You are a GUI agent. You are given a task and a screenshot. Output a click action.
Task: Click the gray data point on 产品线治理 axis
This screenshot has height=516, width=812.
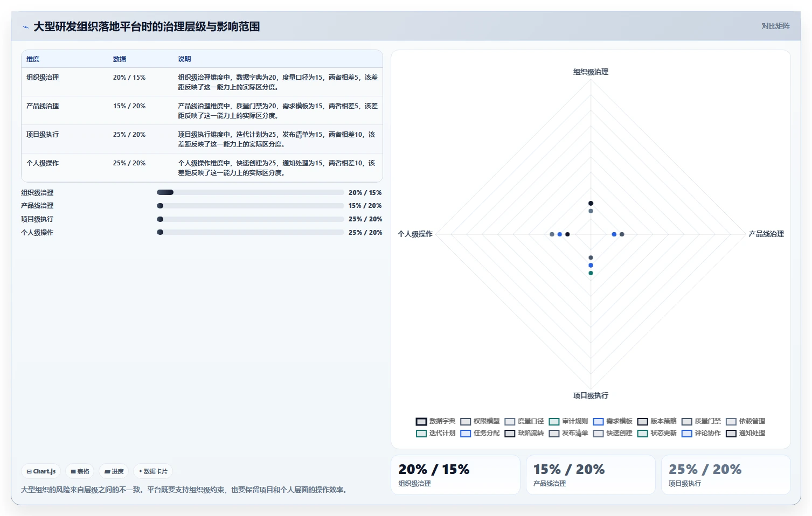(622, 234)
